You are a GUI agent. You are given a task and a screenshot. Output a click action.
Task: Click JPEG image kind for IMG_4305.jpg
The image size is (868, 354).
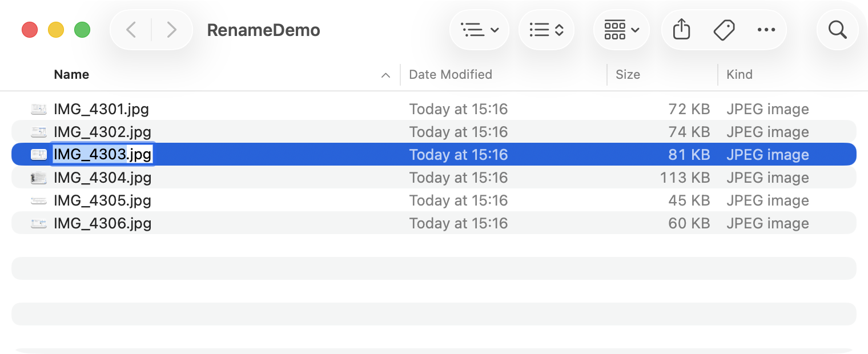[x=767, y=200]
